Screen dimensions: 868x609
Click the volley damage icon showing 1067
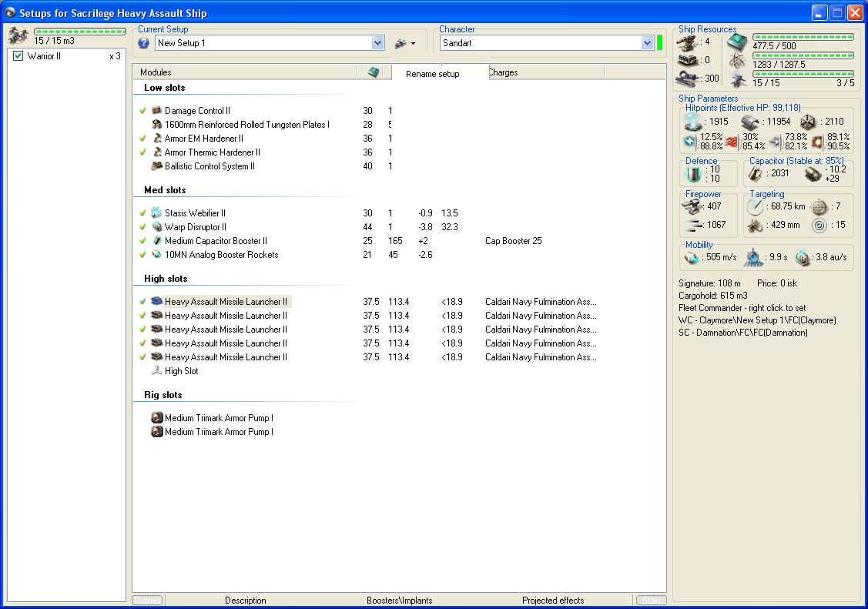coord(692,225)
